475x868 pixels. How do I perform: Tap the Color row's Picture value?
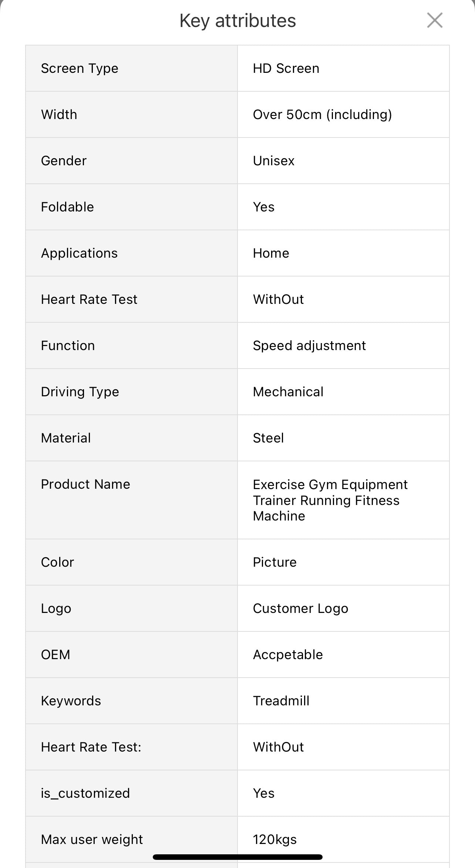(x=274, y=562)
